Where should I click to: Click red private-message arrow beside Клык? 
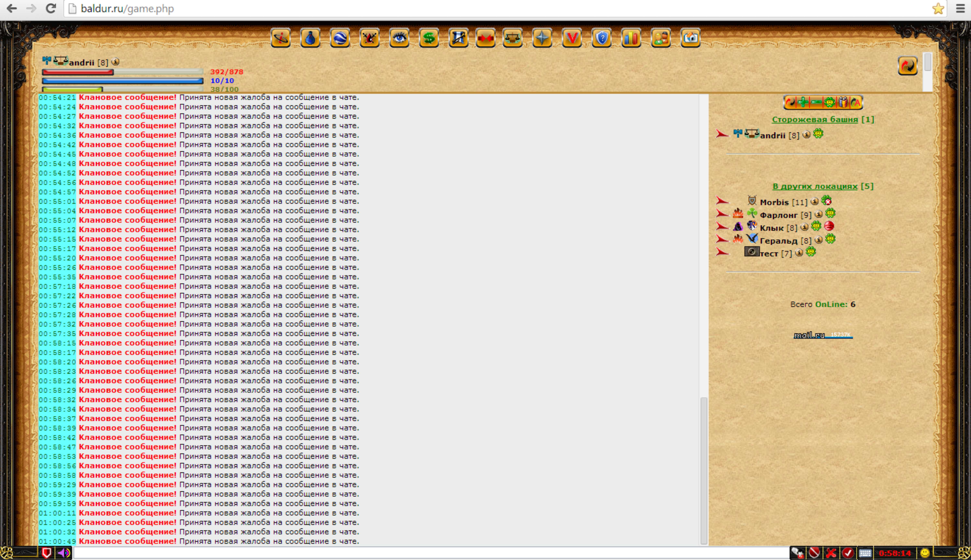click(722, 226)
